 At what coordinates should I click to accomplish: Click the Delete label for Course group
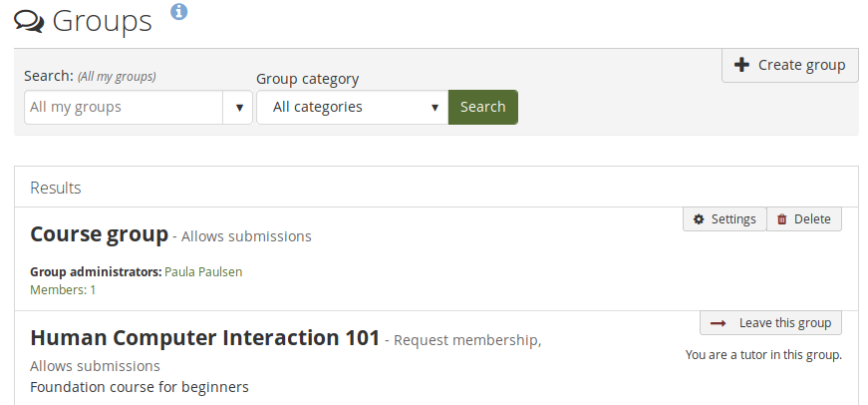pyautogui.click(x=812, y=219)
